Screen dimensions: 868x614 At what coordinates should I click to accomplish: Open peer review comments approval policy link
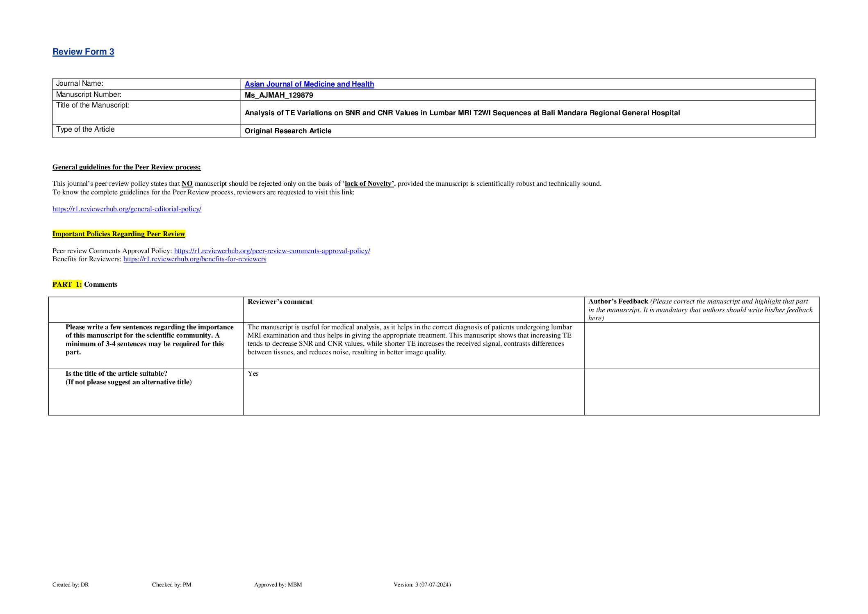272,251
